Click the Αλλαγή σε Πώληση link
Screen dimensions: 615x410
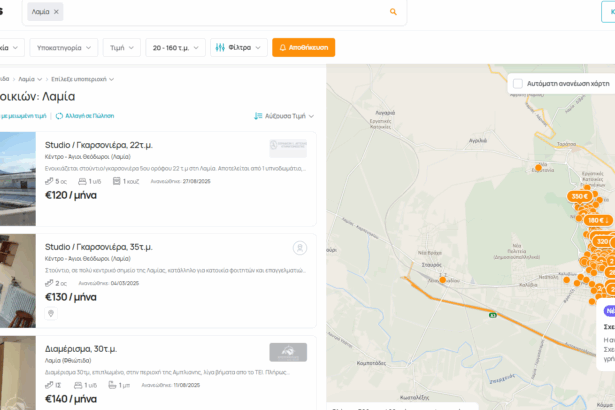click(88, 116)
